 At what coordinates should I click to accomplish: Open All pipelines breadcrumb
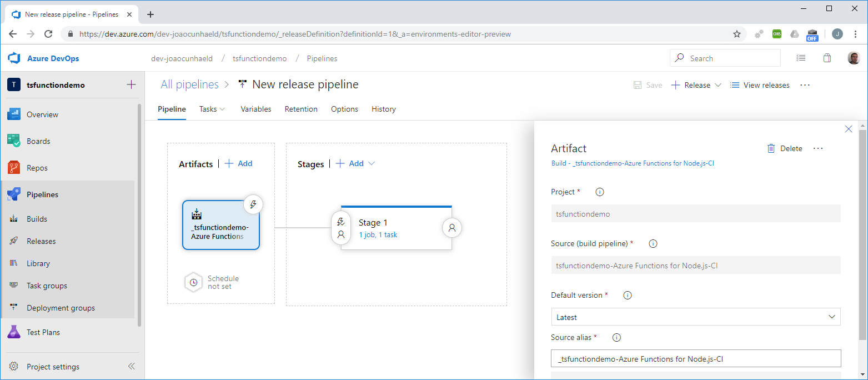point(189,84)
